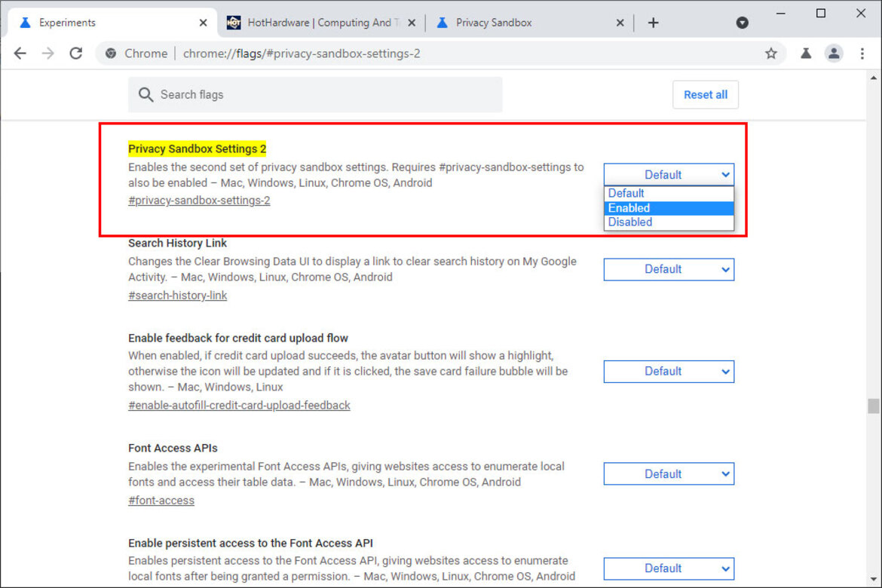
Task: Open the #enable-autofill-credit-card-upload-feedback link
Action: coord(239,405)
